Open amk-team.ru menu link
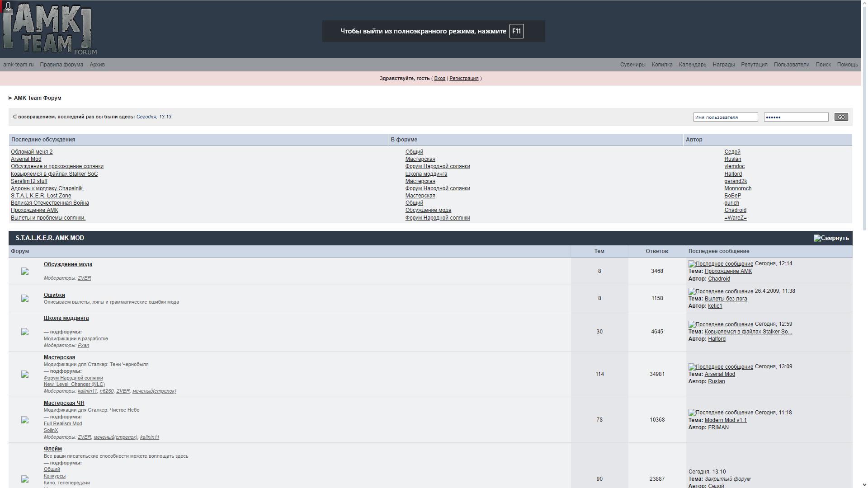 (19, 65)
